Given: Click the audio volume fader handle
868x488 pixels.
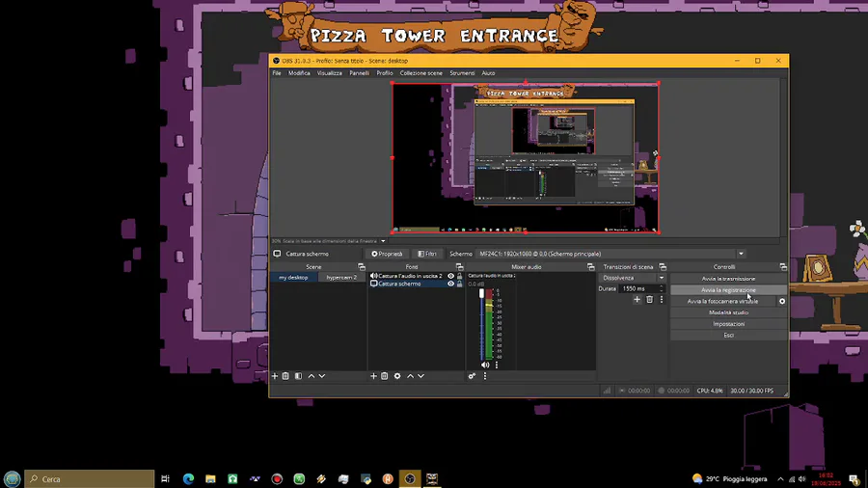Looking at the screenshot, I should coord(481,293).
